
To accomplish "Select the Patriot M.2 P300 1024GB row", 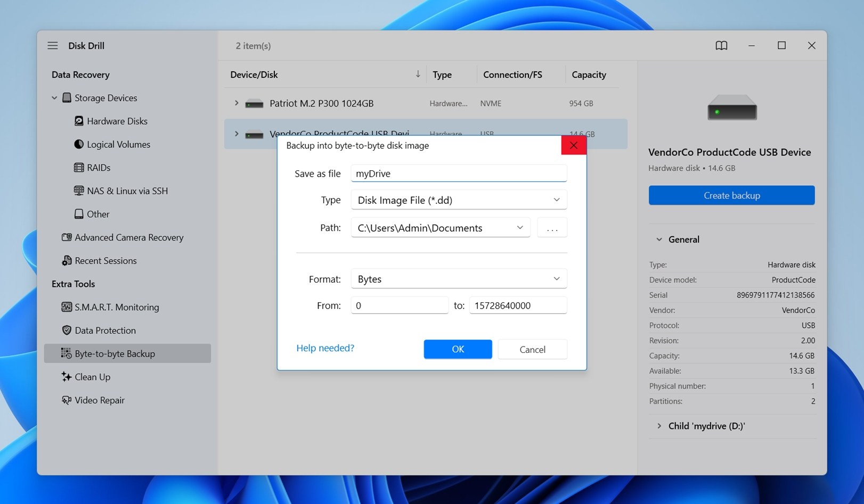I will click(426, 103).
